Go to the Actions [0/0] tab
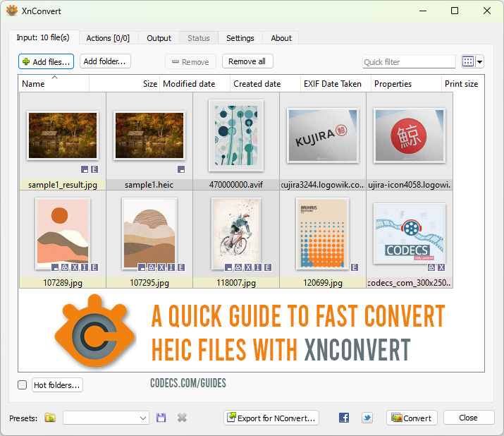This screenshot has height=436, width=504. coord(108,38)
